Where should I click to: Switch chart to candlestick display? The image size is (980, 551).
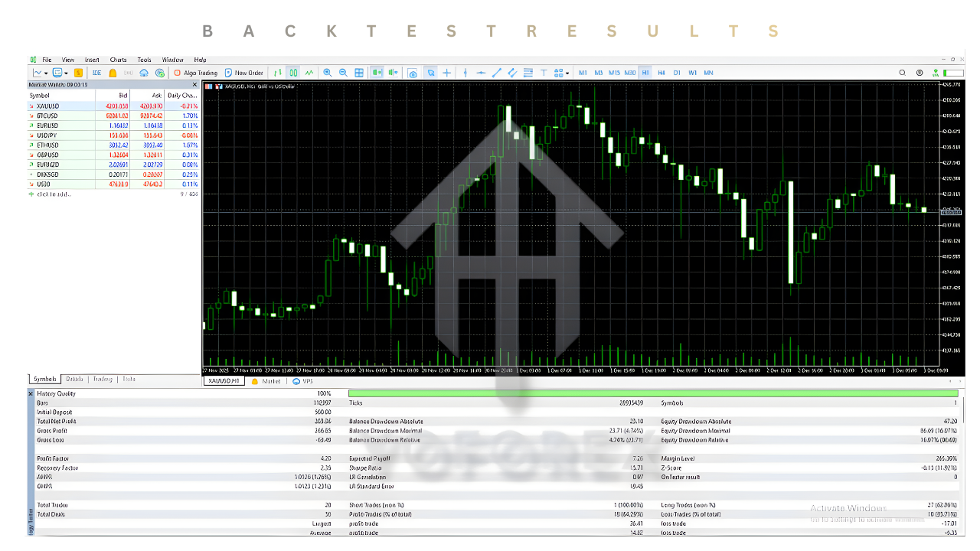pos(293,73)
